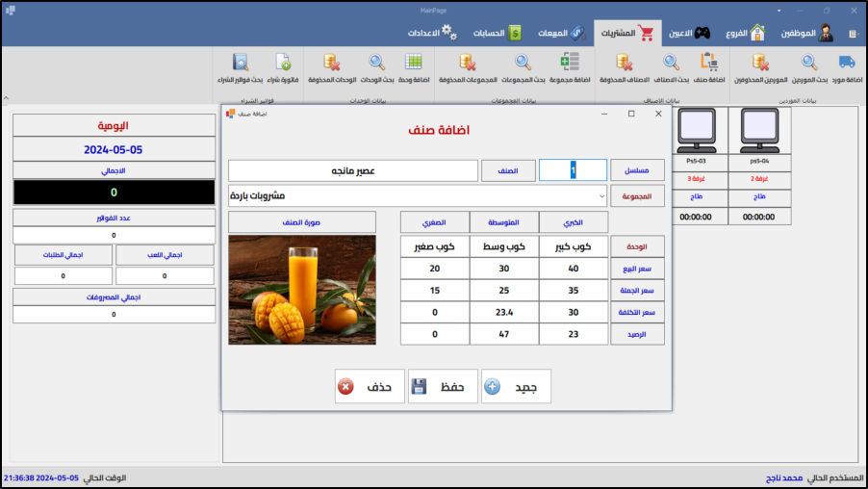Click the Save (حفظ) button

pos(443,386)
